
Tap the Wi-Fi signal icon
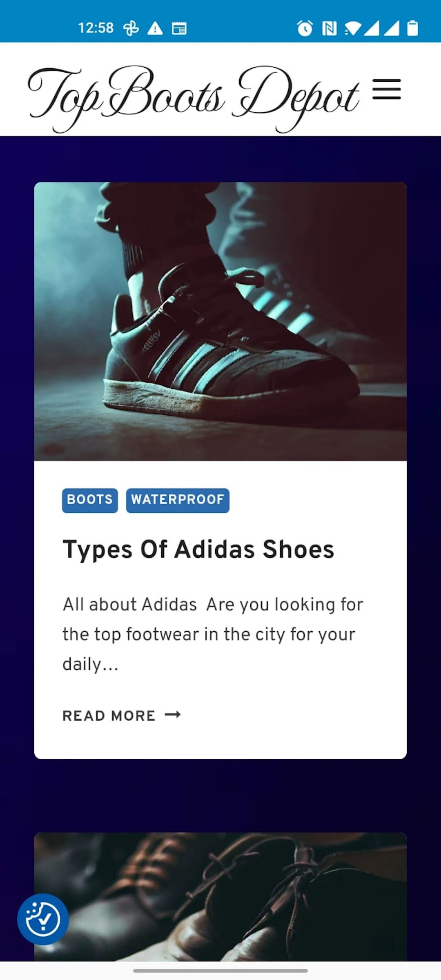(353, 28)
